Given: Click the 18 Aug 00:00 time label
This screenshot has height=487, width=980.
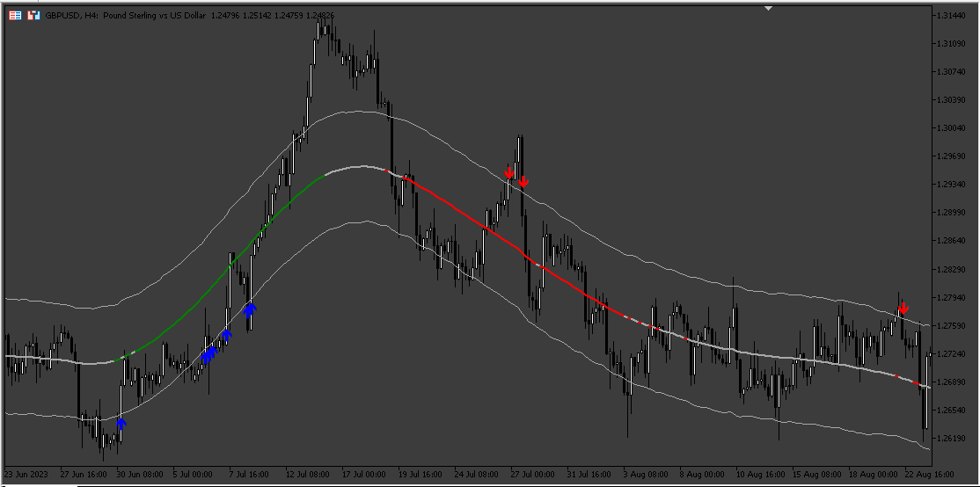Looking at the screenshot, I should [875, 474].
